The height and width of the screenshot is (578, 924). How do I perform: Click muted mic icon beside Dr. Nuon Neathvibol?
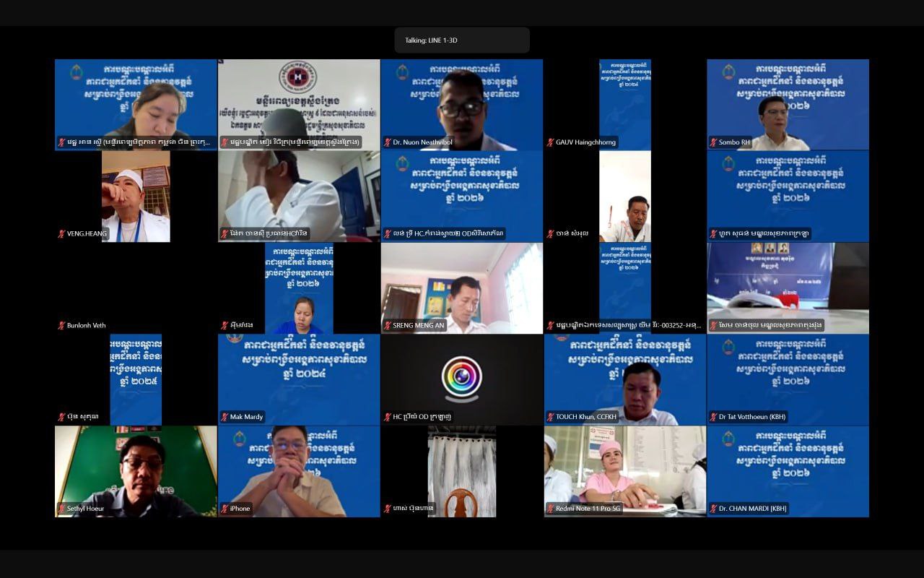tap(388, 142)
